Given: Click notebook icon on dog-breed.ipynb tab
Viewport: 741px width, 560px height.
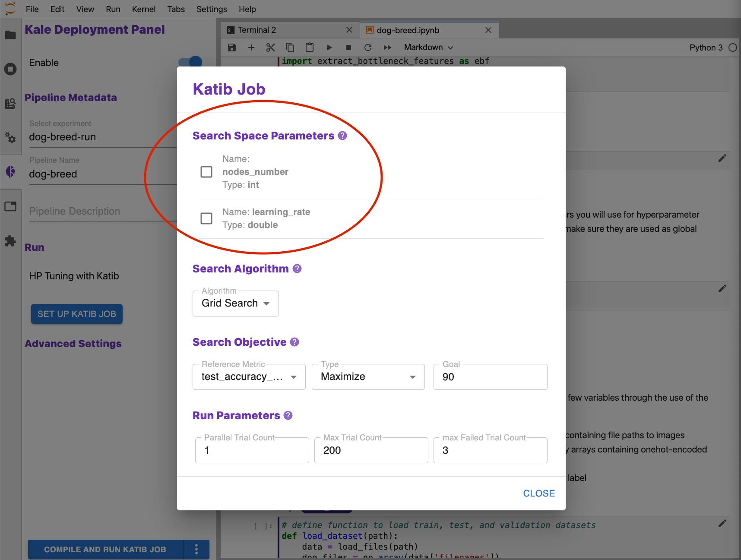Looking at the screenshot, I should pos(370,30).
